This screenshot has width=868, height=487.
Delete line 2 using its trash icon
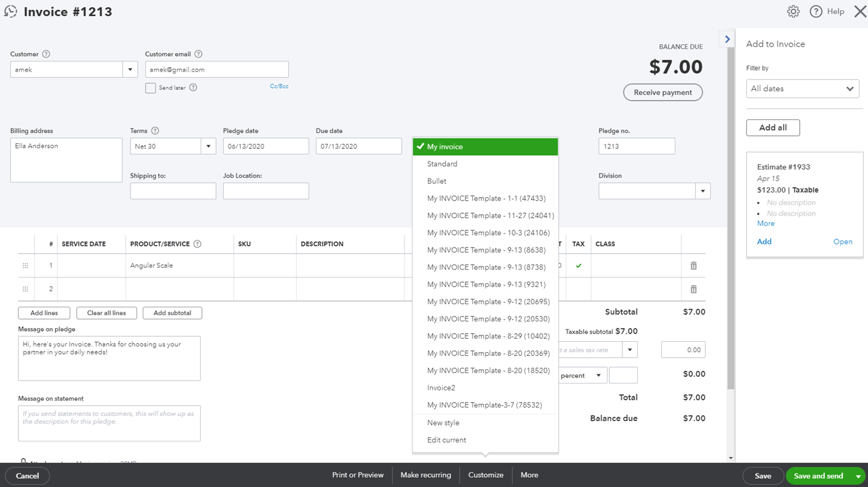pyautogui.click(x=693, y=289)
